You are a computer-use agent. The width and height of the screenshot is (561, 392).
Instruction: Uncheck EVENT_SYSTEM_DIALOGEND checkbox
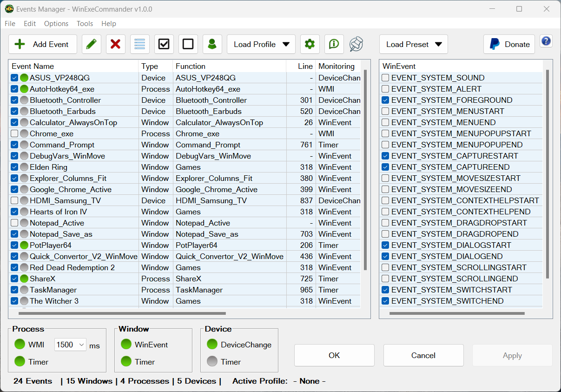pyautogui.click(x=385, y=256)
